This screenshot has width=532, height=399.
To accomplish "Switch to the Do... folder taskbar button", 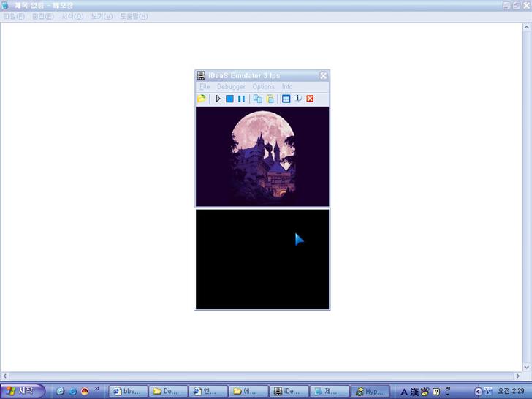I will click(168, 391).
